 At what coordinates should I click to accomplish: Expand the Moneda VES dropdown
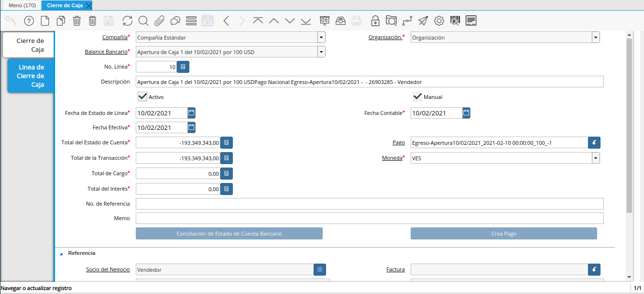click(x=596, y=158)
